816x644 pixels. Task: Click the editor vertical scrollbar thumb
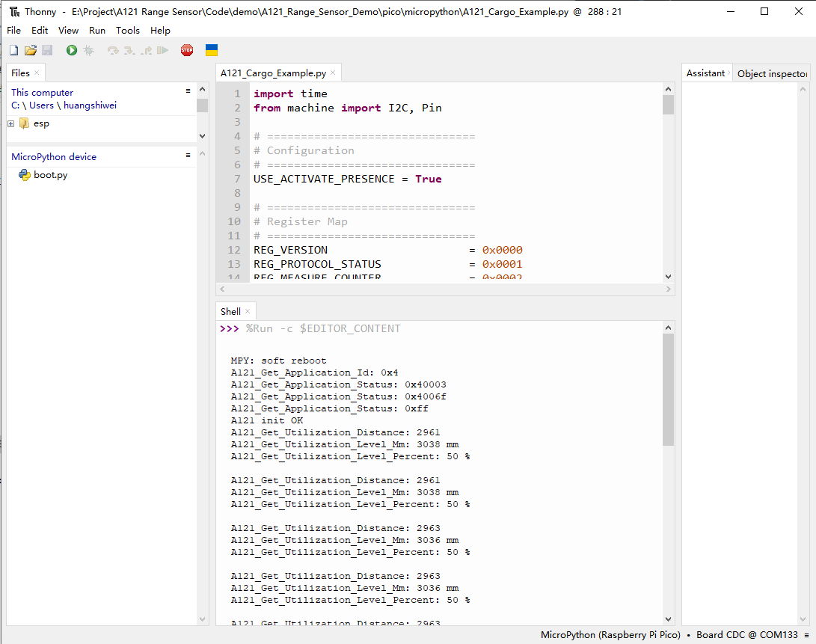point(668,105)
